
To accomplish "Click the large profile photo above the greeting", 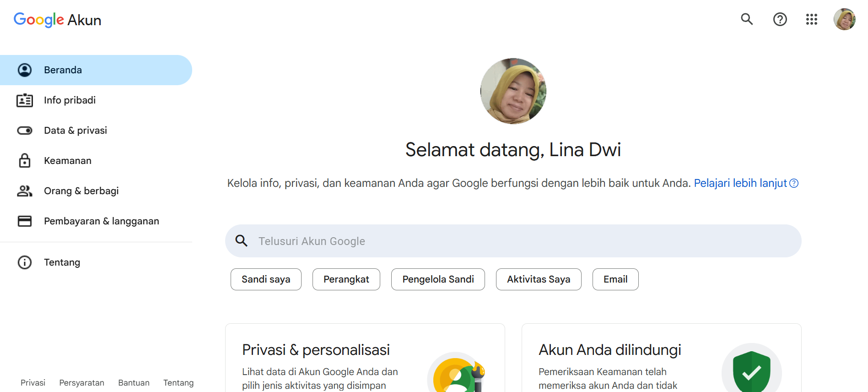I will click(x=513, y=91).
